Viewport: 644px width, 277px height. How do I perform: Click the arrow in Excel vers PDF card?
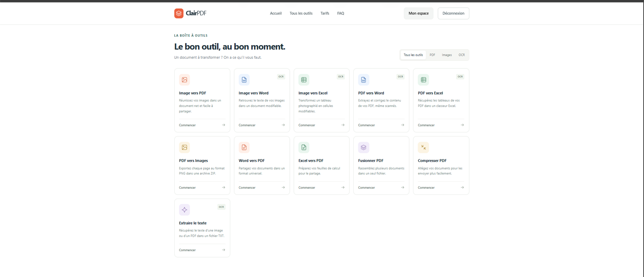point(343,187)
